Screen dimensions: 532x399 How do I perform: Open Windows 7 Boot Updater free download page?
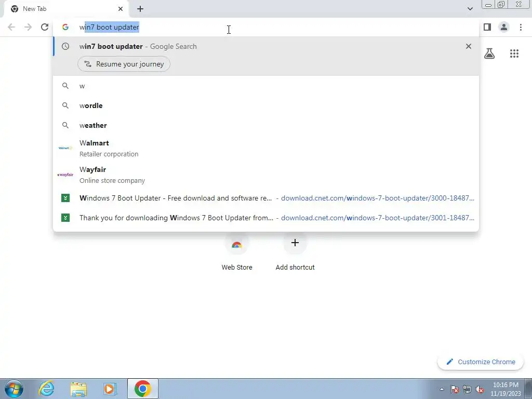(266, 198)
